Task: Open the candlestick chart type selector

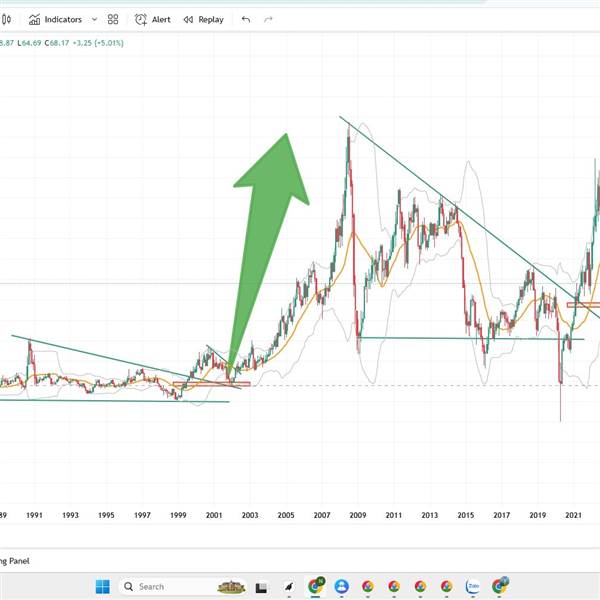Action: [7, 19]
